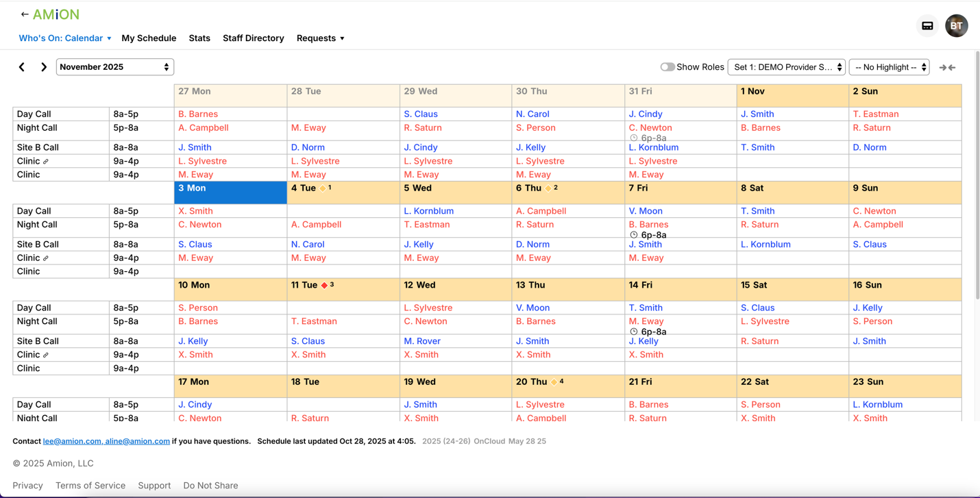The image size is (980, 498).
Task: Open the Terms of Service link
Action: tap(90, 486)
